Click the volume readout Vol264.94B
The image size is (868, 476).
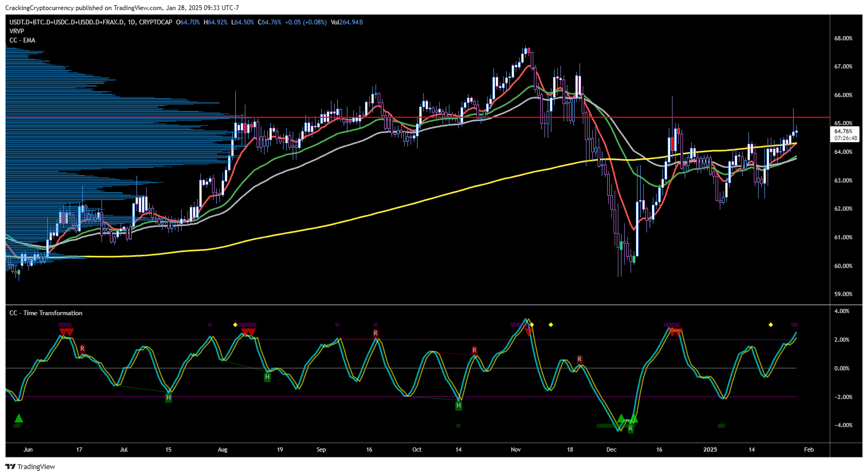coord(347,22)
